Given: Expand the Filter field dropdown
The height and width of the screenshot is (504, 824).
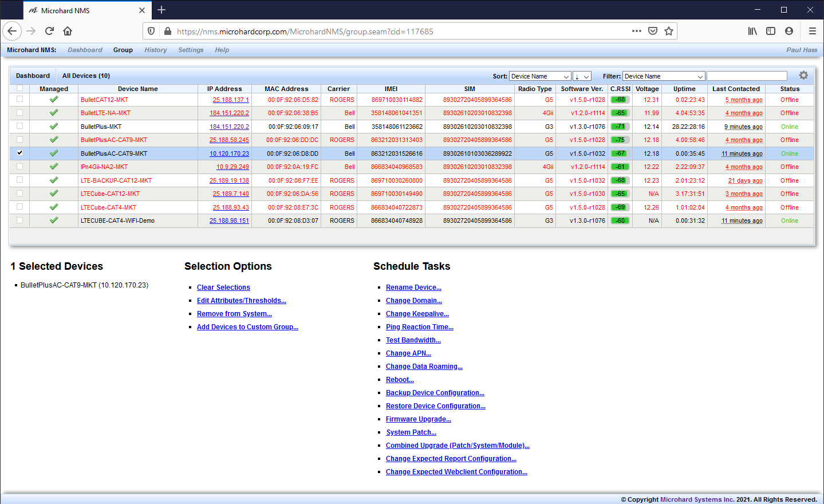Looking at the screenshot, I should 663,76.
